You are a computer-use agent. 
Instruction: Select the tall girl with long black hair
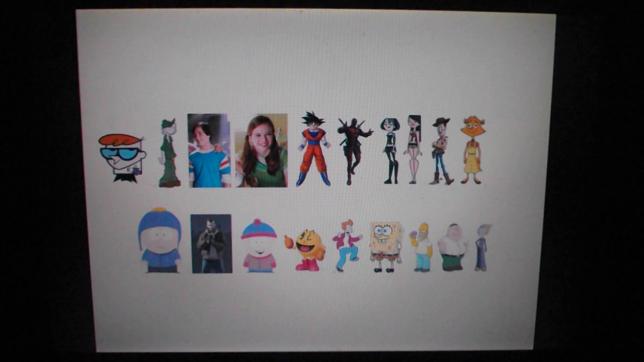[413, 149]
